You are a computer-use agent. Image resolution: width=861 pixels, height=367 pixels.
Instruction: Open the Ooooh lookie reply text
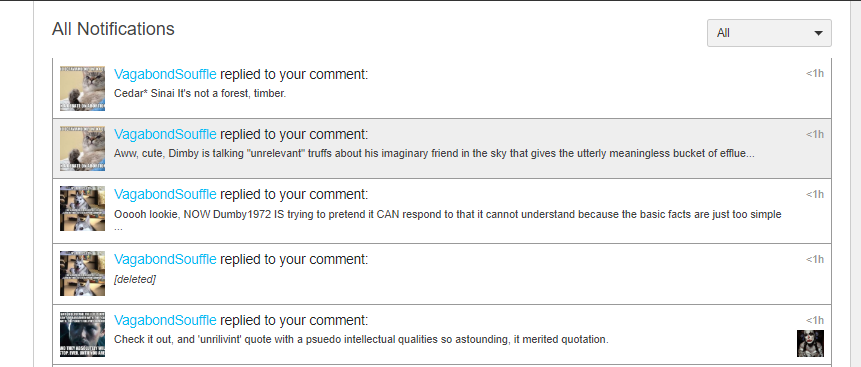click(448, 219)
